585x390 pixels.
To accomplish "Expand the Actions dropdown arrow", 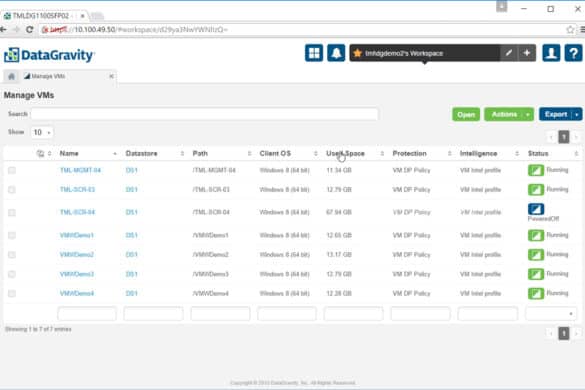I will [x=528, y=115].
